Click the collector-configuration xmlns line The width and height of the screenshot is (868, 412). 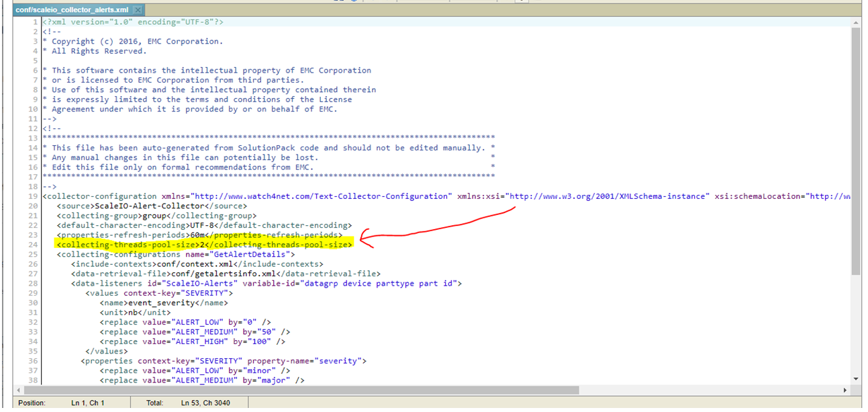point(446,196)
